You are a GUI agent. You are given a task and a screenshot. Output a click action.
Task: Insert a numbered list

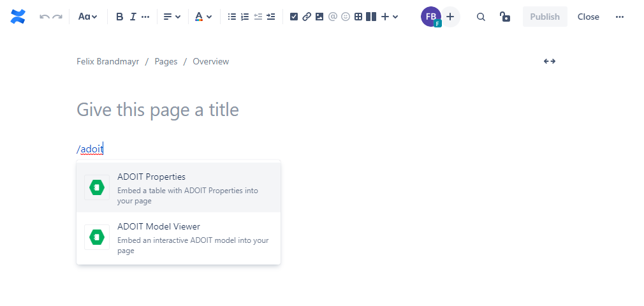(x=245, y=17)
